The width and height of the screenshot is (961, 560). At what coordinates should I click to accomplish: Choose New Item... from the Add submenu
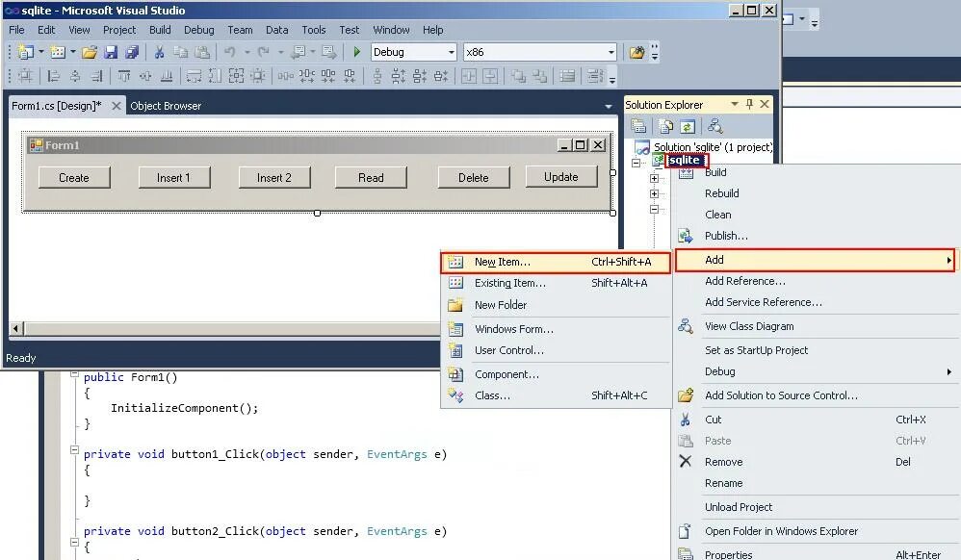click(556, 263)
